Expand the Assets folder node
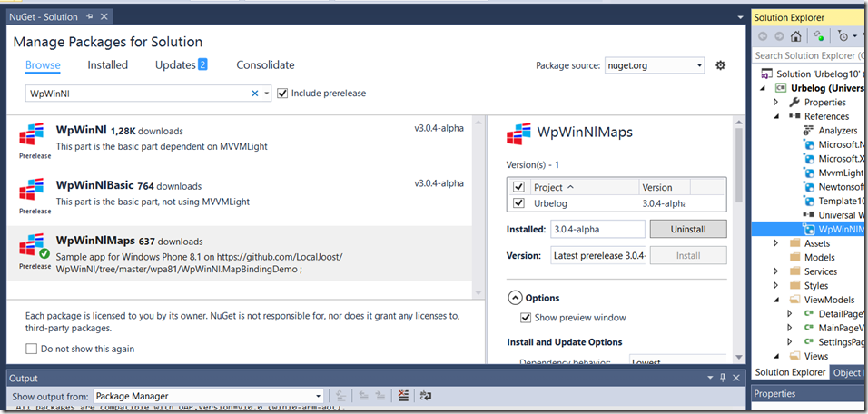This screenshot has width=868, height=414. point(775,243)
